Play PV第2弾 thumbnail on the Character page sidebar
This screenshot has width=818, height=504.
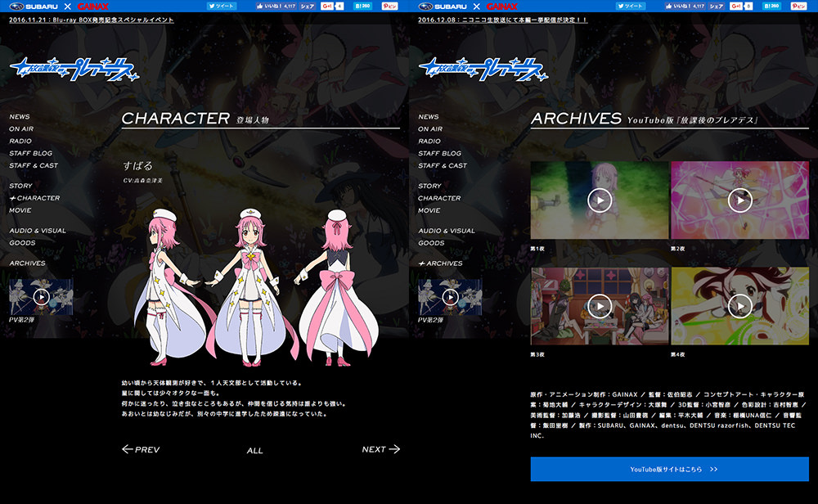[41, 297]
